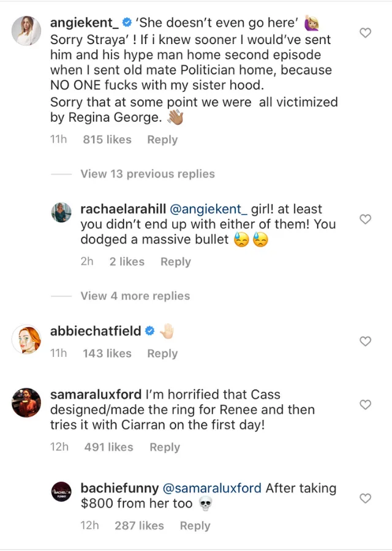Click abbiechatfield's blue verified badge
The height and width of the screenshot is (551, 392).
point(149,331)
